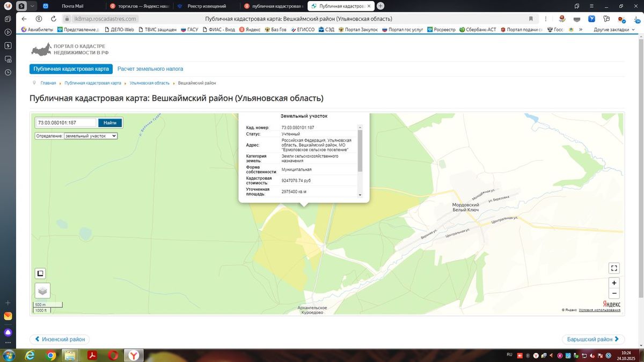Click the square selection tool on map

tap(40, 274)
